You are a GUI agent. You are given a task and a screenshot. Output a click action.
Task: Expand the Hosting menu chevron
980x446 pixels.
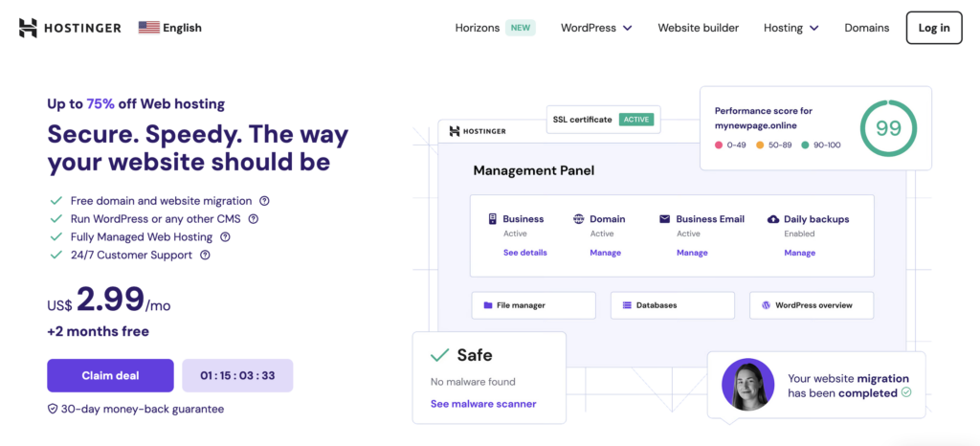pyautogui.click(x=813, y=28)
